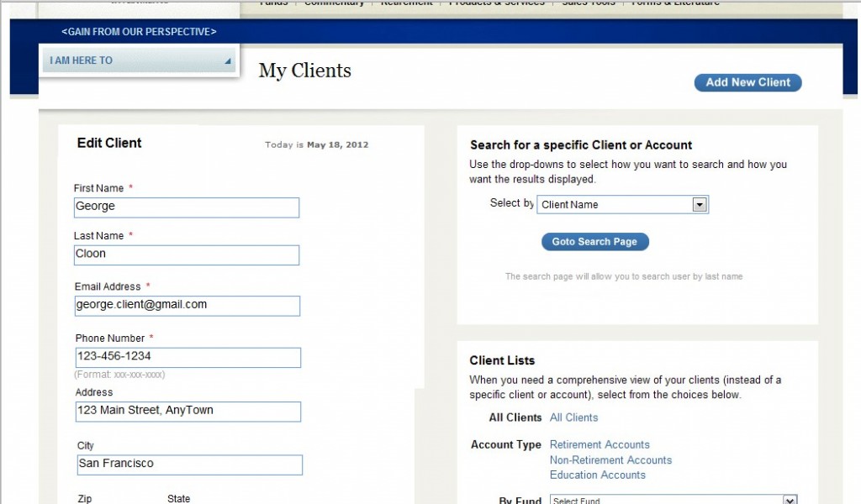This screenshot has width=861, height=504.
Task: Click the phone format hint xxx-xxx-xxxx
Action: coord(119,375)
